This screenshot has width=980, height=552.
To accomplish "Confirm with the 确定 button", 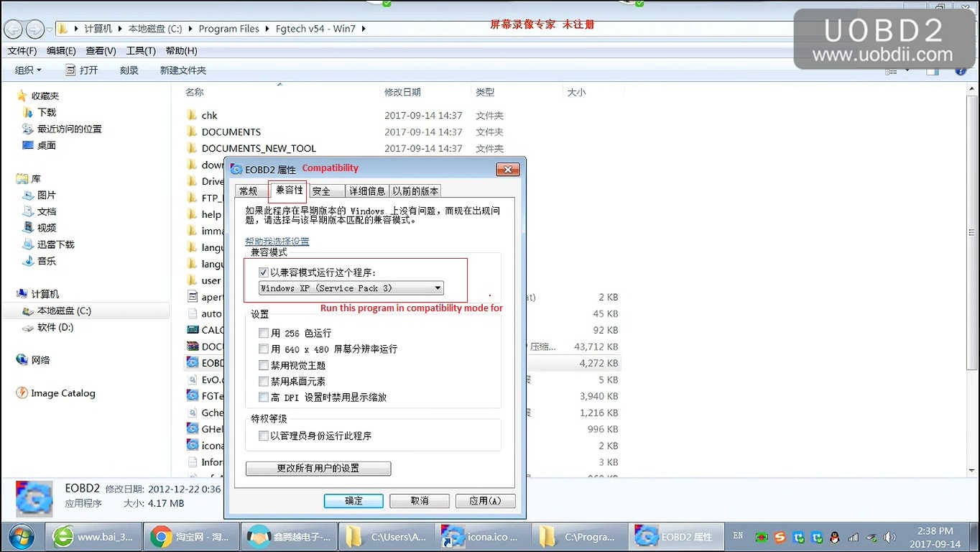I will [x=353, y=501].
